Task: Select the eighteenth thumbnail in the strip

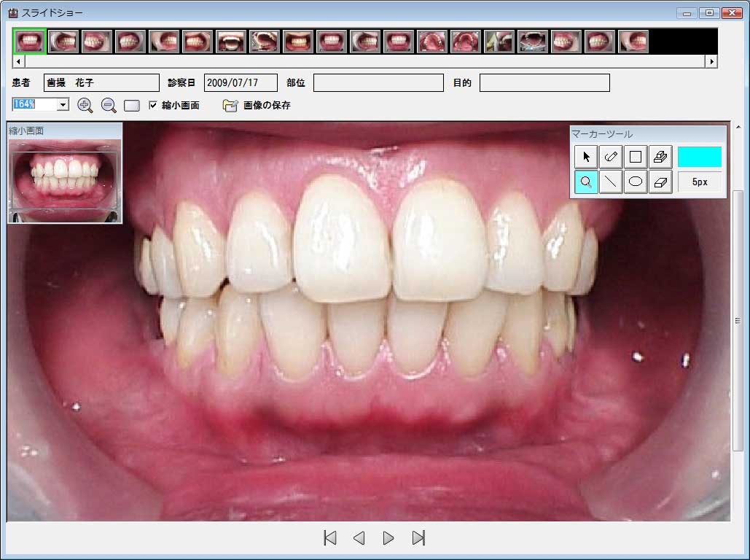Action: pyautogui.click(x=599, y=41)
